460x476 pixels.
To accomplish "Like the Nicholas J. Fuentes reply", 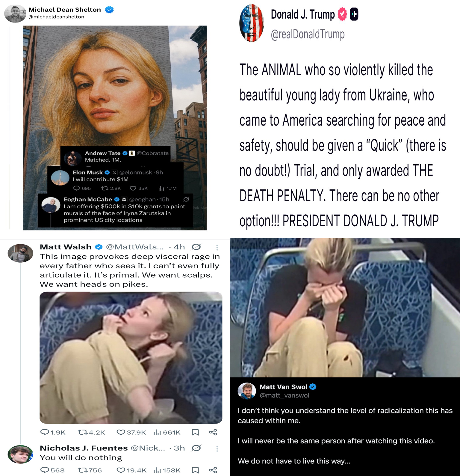I will pyautogui.click(x=121, y=470).
